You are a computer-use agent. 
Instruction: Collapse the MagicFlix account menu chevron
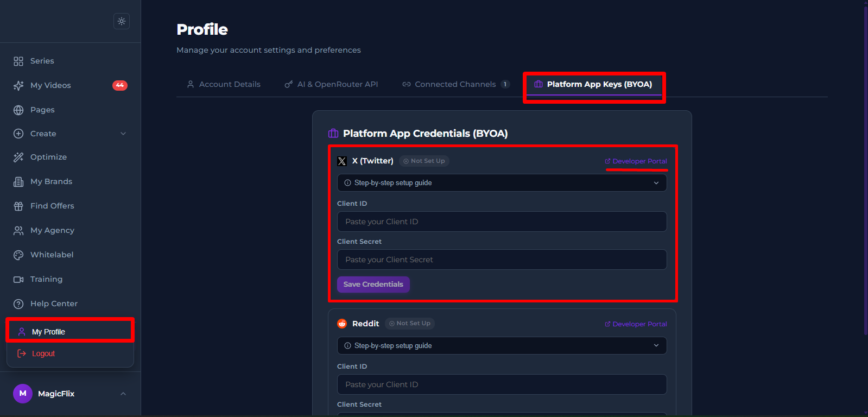click(123, 394)
